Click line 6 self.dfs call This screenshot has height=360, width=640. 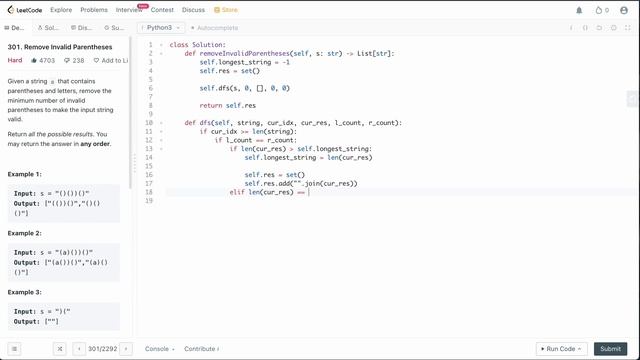point(244,88)
